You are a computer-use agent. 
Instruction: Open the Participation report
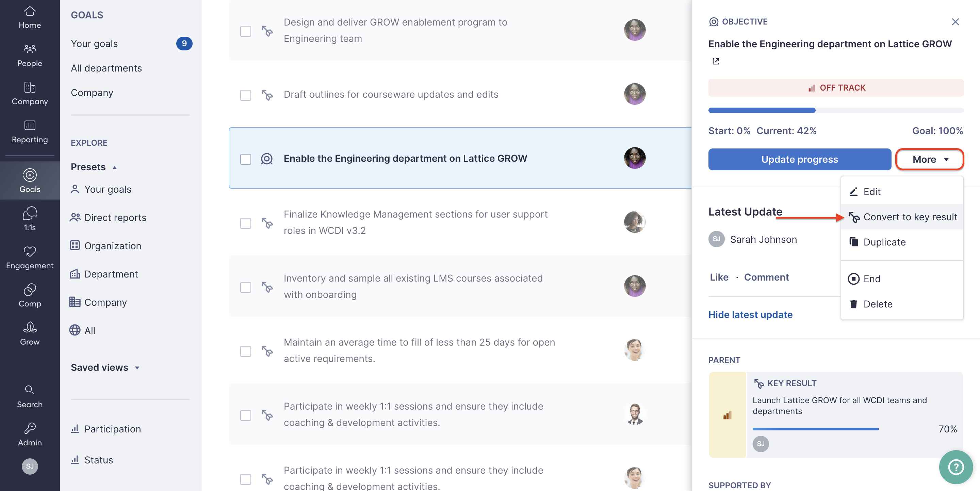tap(106, 429)
